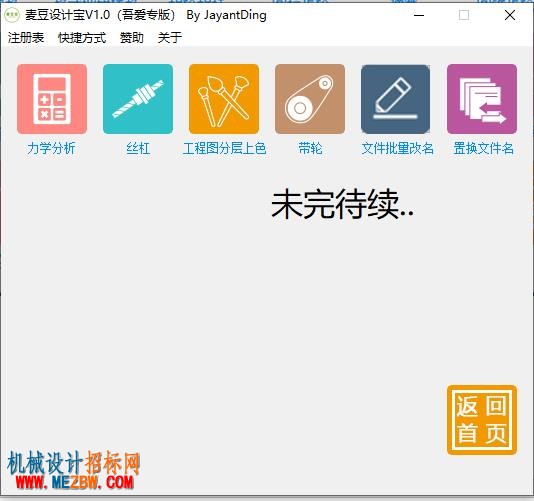The image size is (534, 501).
Task: Click the 文件批量改名 text label
Action: pos(397,148)
